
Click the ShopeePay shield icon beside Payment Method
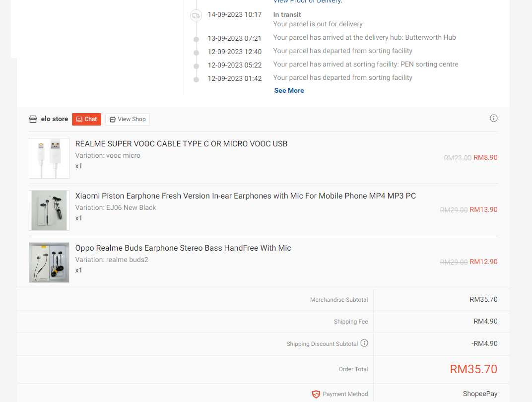[x=316, y=394]
